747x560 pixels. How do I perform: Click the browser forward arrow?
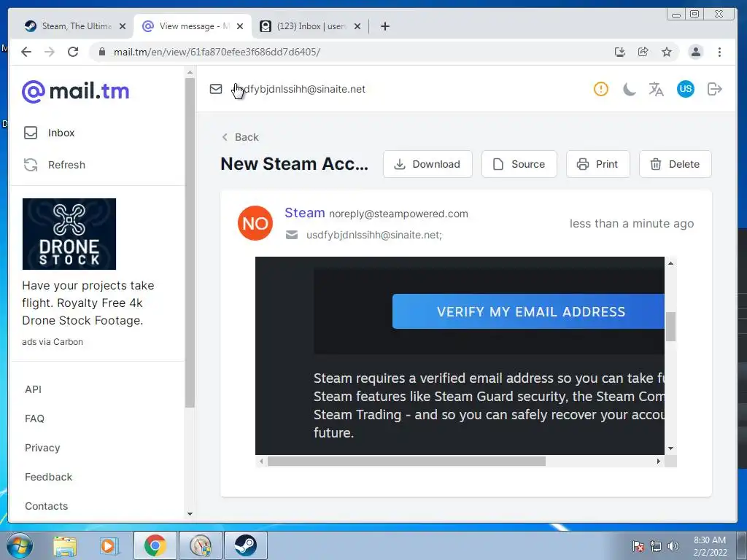click(50, 52)
